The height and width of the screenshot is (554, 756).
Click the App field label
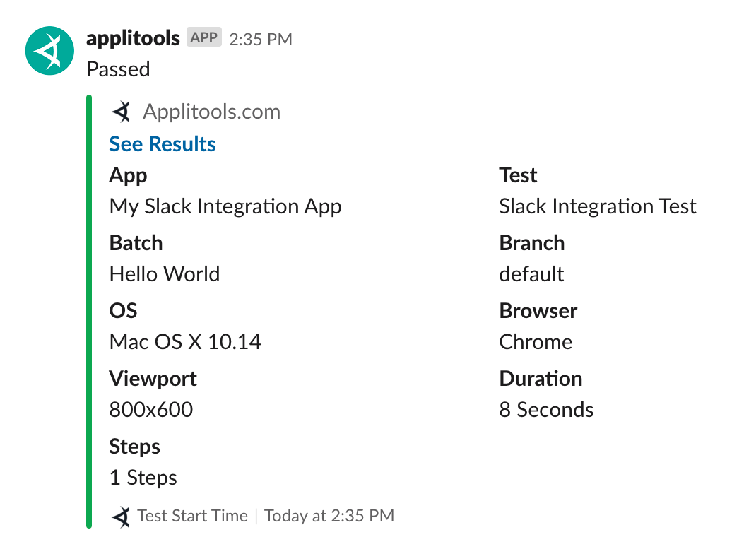point(128,175)
